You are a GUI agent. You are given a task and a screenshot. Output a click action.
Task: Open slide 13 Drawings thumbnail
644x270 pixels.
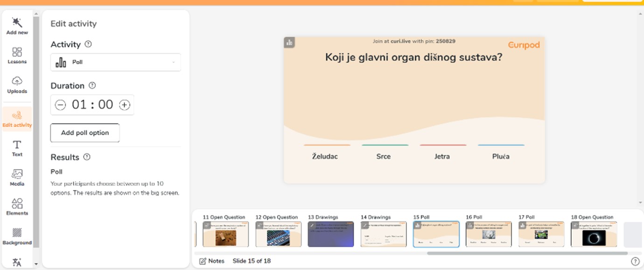(331, 234)
